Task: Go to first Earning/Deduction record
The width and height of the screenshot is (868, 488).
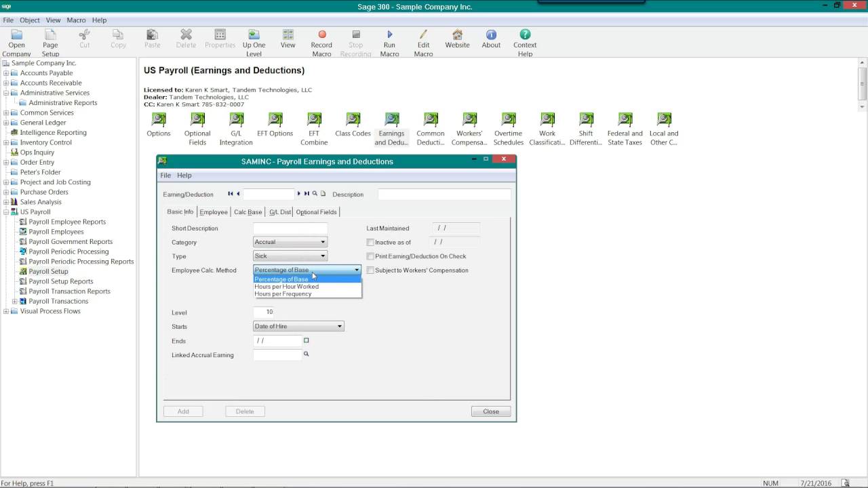Action: coord(231,194)
